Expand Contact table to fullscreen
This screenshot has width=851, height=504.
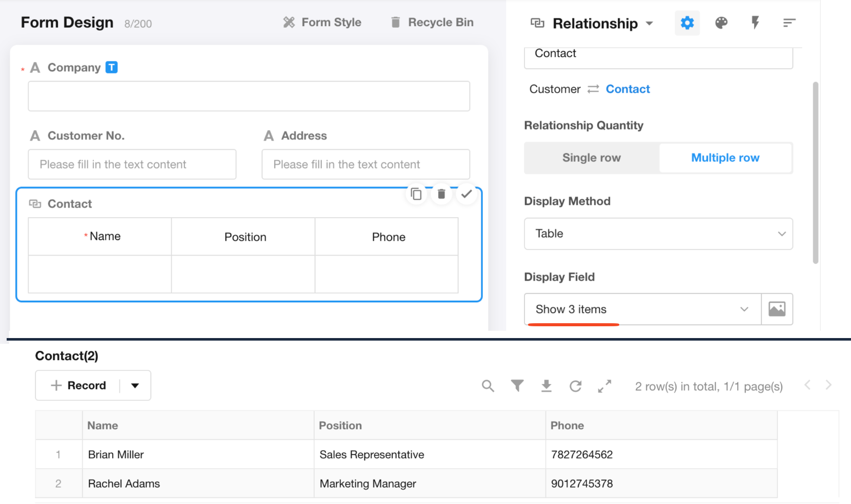[605, 386]
